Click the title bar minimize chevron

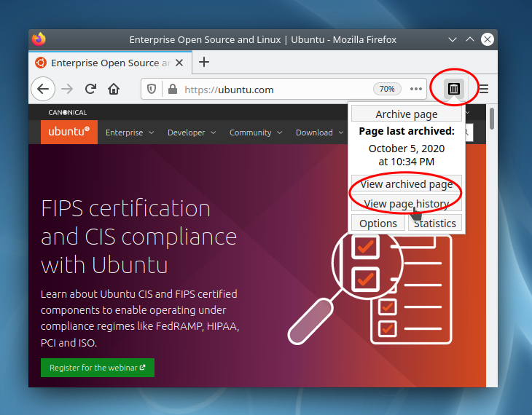pos(453,39)
